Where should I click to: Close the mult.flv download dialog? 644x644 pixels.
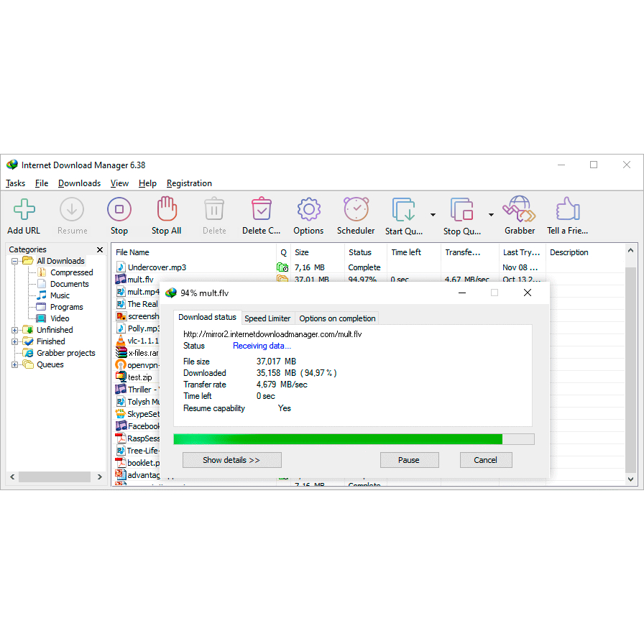point(528,293)
